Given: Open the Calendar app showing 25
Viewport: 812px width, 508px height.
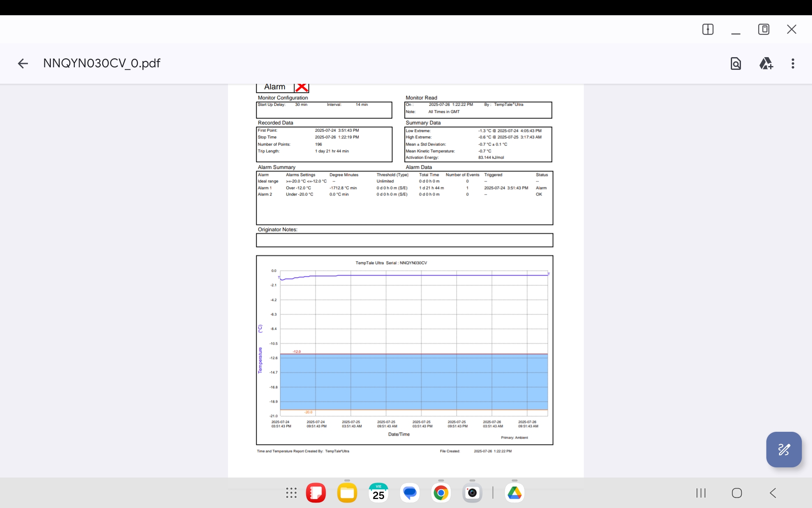Looking at the screenshot, I should 379,493.
